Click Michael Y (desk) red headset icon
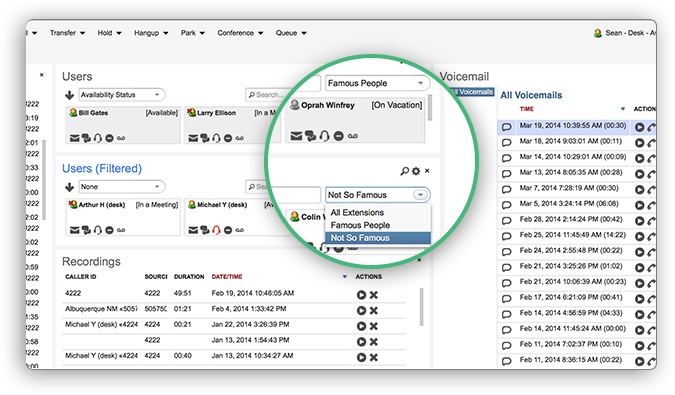675x395 pixels. (x=216, y=230)
